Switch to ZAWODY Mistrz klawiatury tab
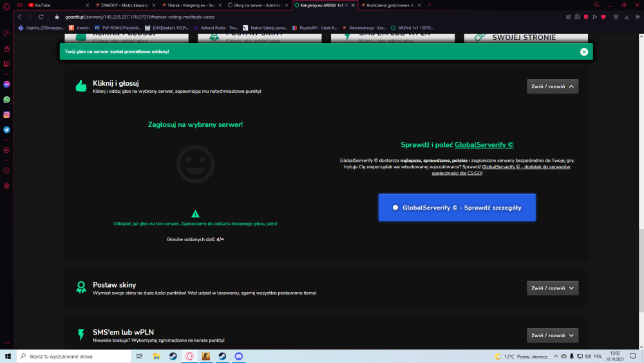The height and width of the screenshot is (363, 644). pos(124,5)
